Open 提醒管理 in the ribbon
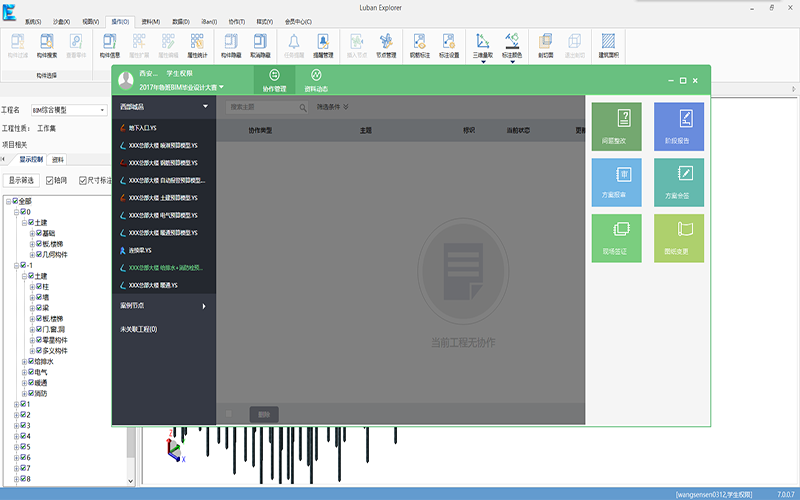The image size is (800, 500). pos(322,45)
